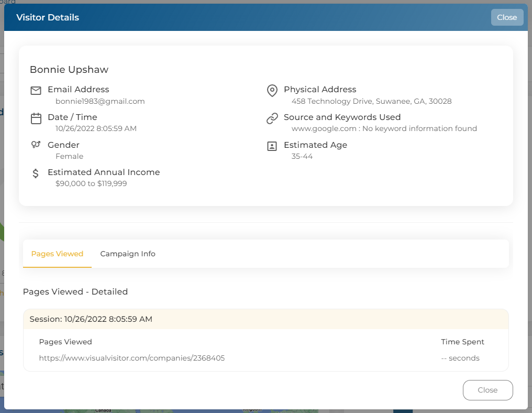Click the Visitor Details title
The image size is (532, 413).
(x=48, y=17)
